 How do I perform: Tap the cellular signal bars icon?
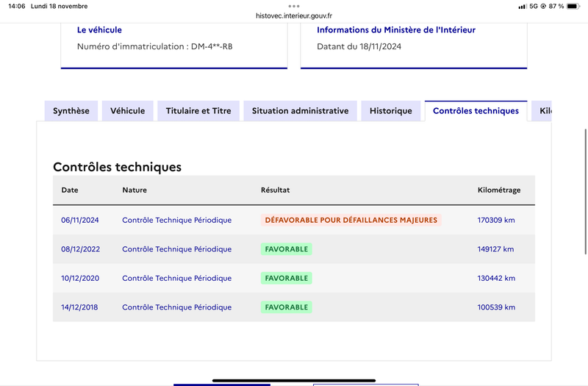(522, 7)
